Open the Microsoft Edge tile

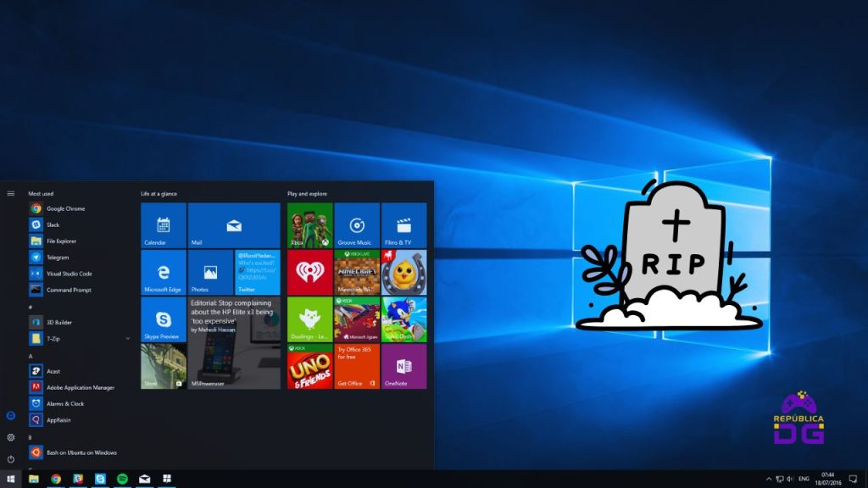[x=164, y=272]
